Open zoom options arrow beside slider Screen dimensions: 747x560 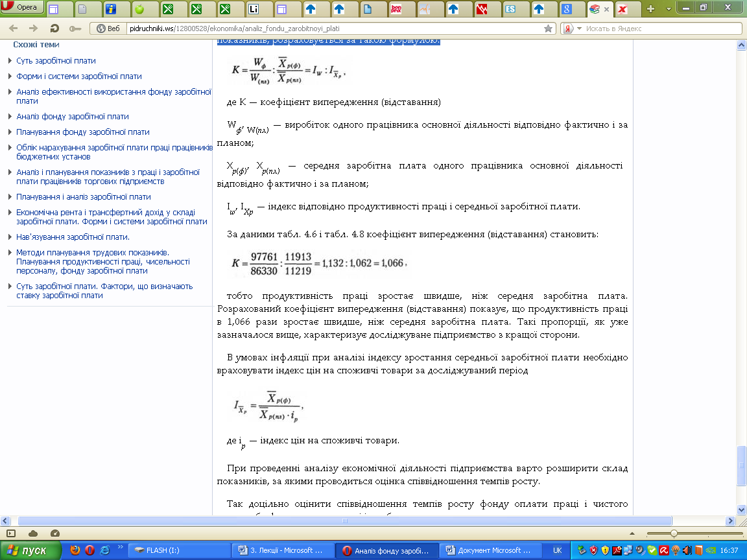[x=632, y=533]
